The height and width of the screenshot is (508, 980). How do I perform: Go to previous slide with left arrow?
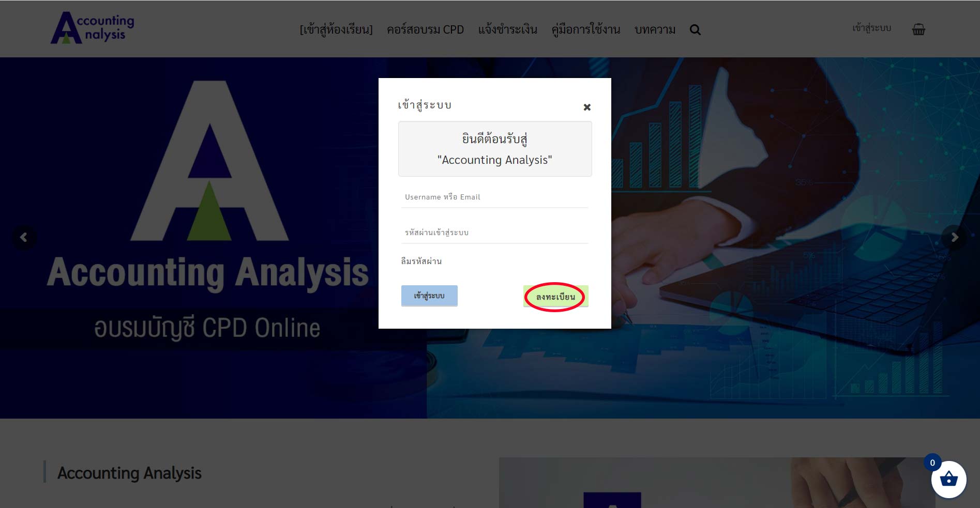24,237
